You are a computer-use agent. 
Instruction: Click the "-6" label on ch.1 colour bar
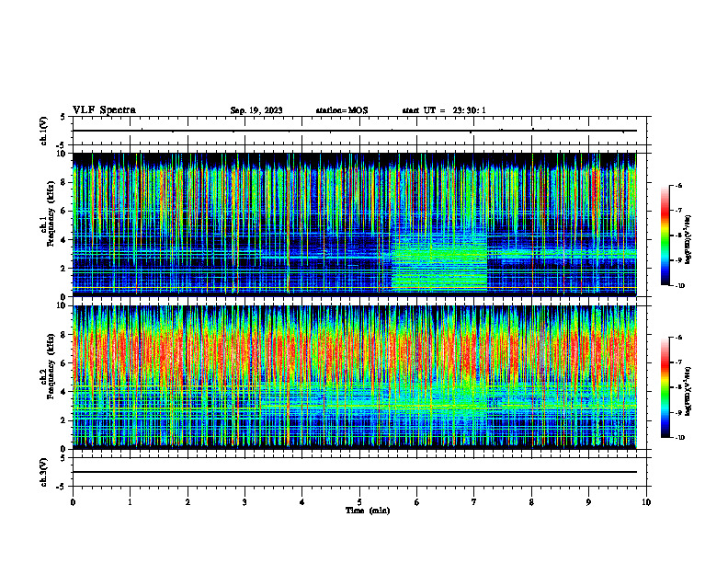point(678,185)
